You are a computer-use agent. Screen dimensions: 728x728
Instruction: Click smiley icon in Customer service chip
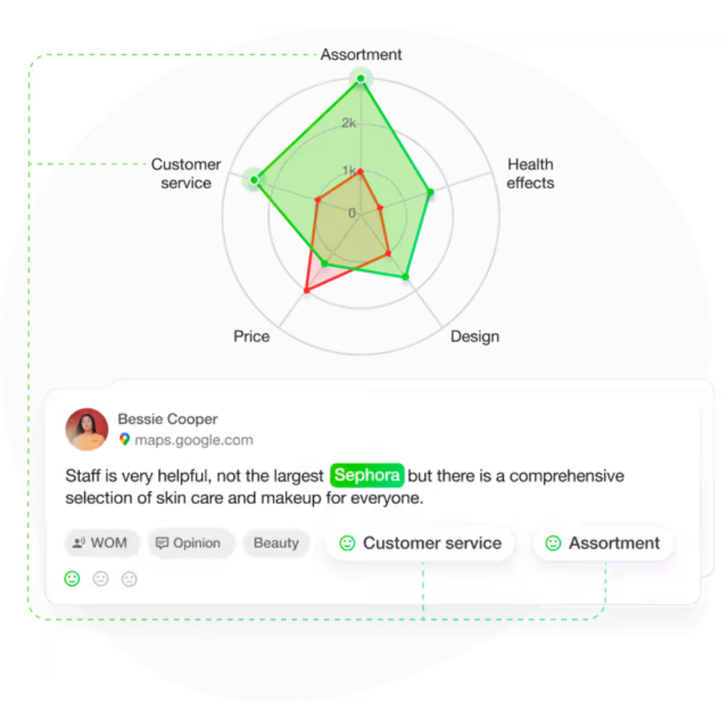tap(347, 543)
